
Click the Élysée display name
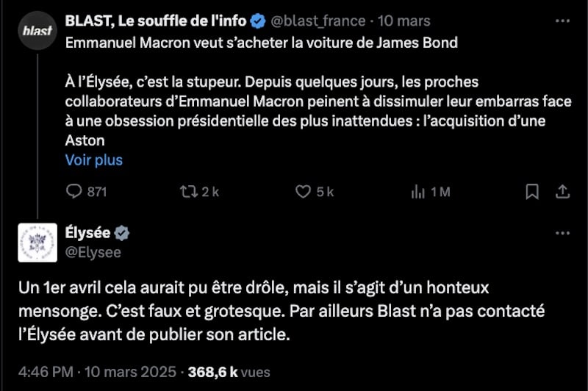pyautogui.click(x=87, y=233)
